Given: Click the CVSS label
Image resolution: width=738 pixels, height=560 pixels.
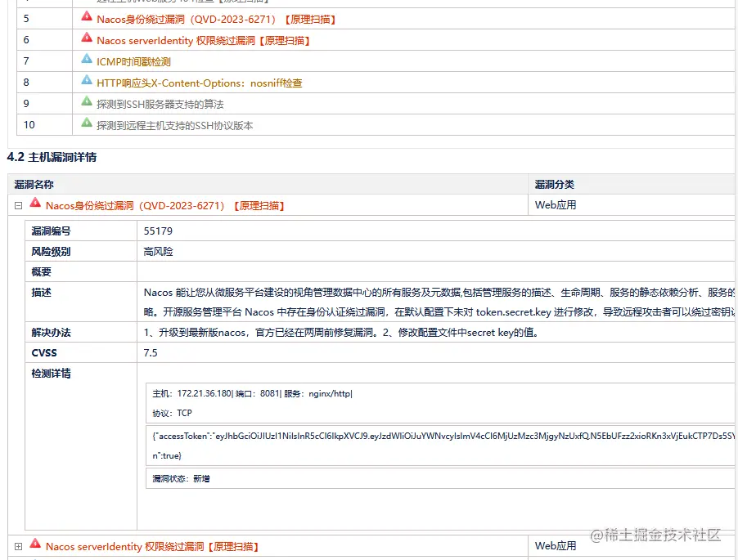Looking at the screenshot, I should point(43,352).
